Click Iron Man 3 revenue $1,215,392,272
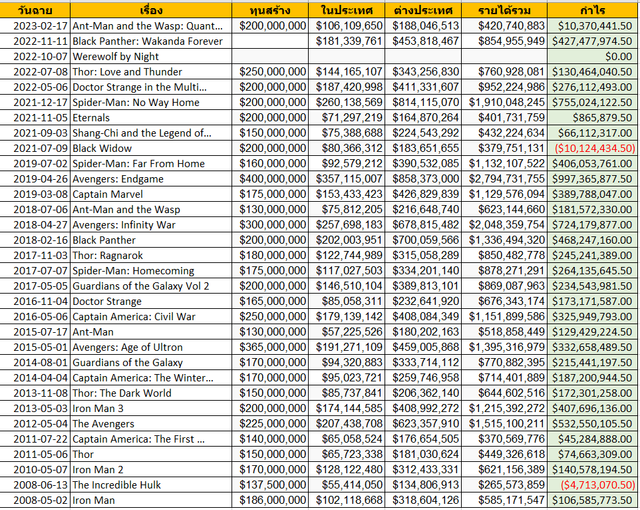This screenshot has width=640, height=510. pos(505,408)
